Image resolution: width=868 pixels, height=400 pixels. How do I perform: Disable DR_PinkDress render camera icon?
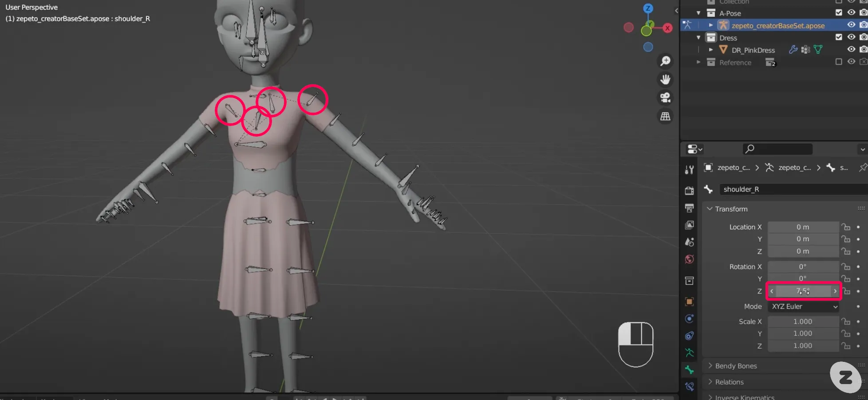(864, 50)
